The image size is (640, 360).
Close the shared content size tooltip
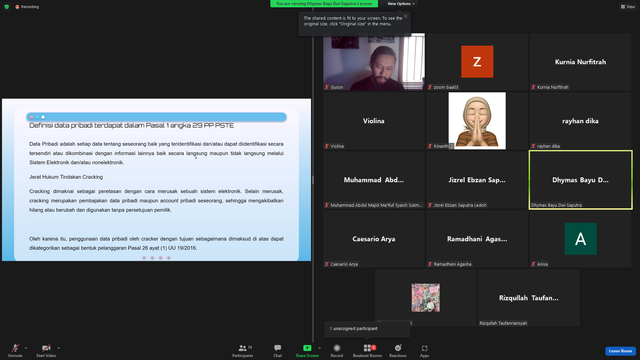(x=405, y=16)
